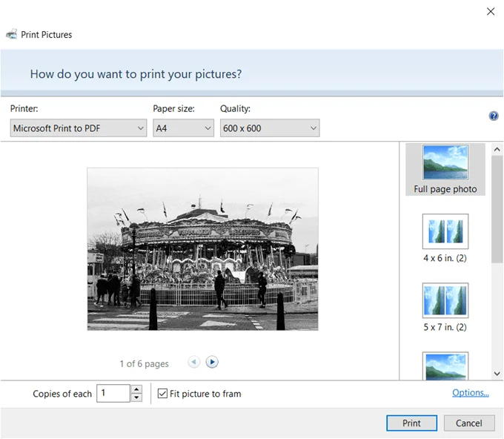Click the Copies of each field
This screenshot has height=439, width=504.
pyautogui.click(x=113, y=393)
